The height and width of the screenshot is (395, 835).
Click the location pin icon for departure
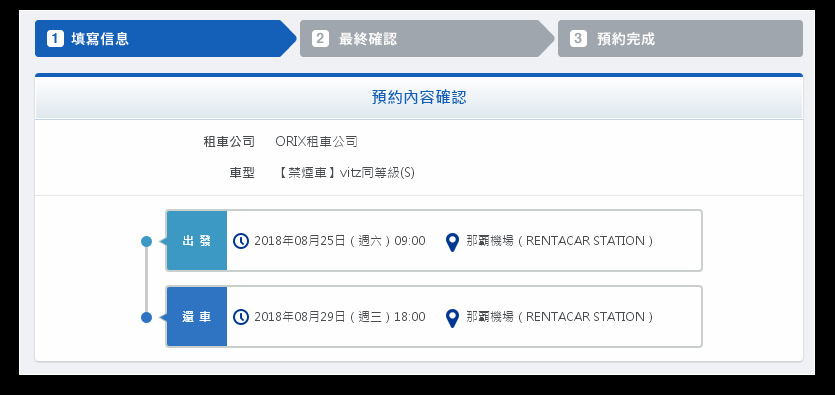[452, 242]
